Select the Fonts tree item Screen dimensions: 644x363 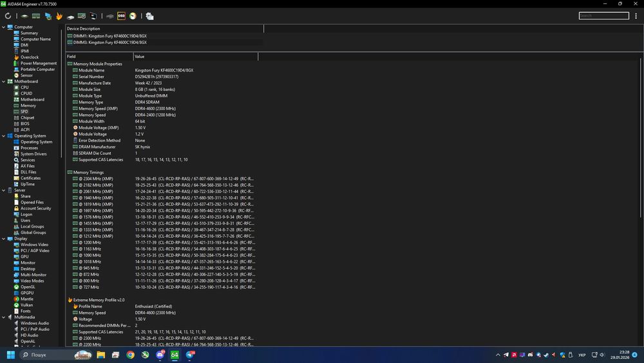pos(26,311)
